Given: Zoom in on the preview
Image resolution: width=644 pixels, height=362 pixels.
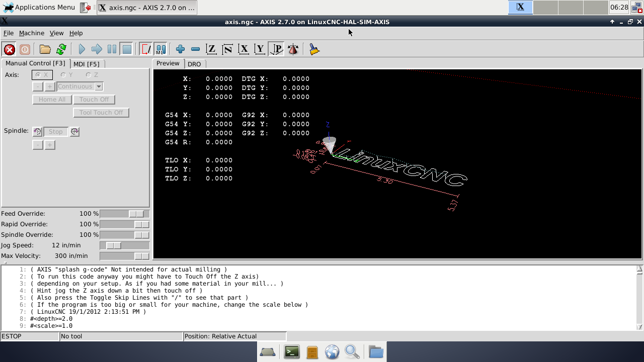Looking at the screenshot, I should click(180, 49).
